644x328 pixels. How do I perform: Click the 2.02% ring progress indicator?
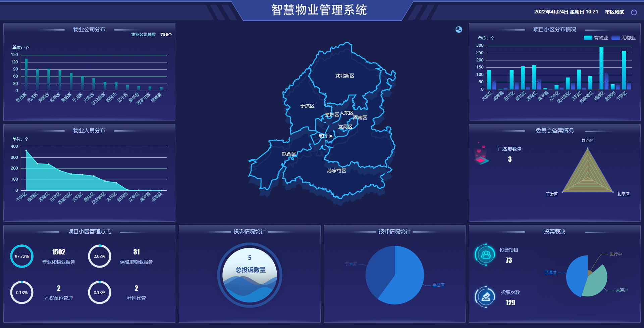(100, 256)
